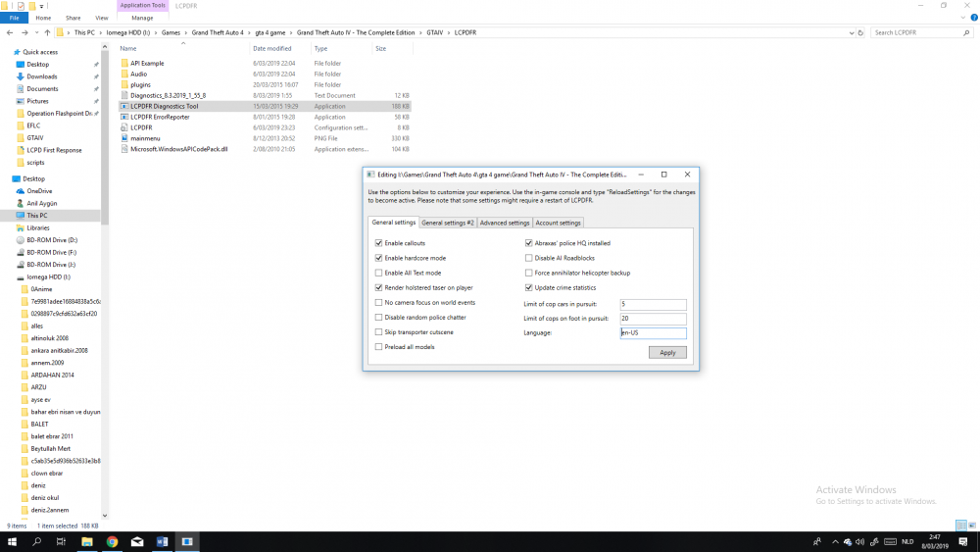Select the API Example folder icon
980x552 pixels.
tap(124, 63)
